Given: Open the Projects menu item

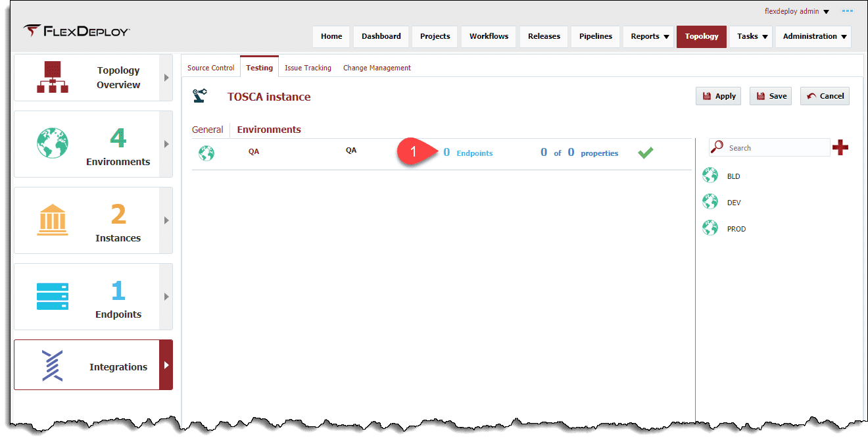Looking at the screenshot, I should click(x=435, y=36).
